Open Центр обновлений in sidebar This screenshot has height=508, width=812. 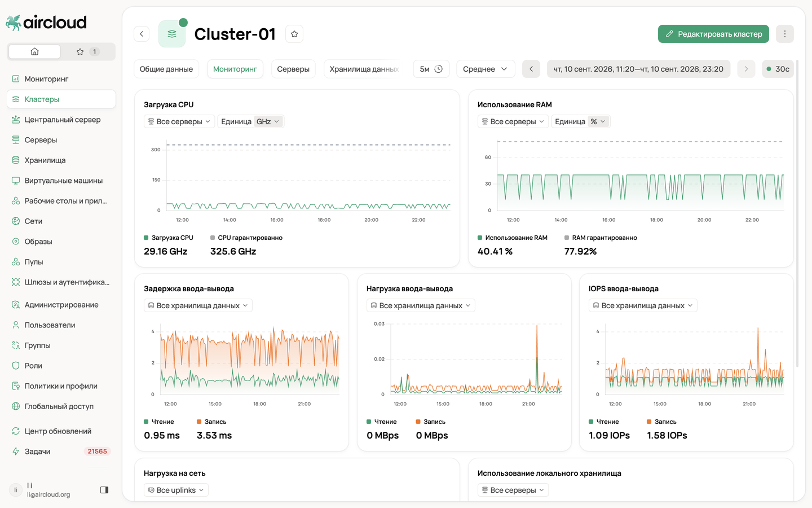click(x=61, y=431)
